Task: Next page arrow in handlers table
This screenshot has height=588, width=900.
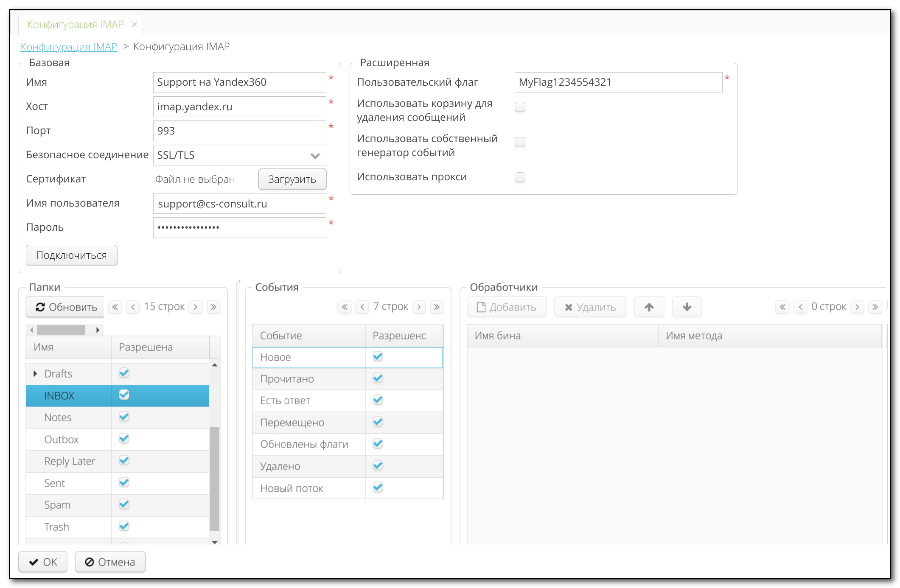Action: click(x=857, y=307)
